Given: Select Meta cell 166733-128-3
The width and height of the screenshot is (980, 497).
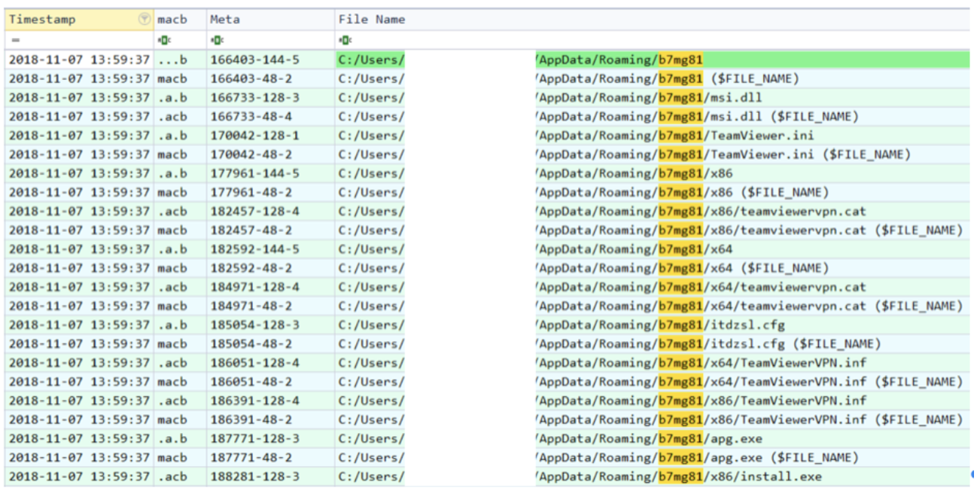Looking at the screenshot, I should pos(271,97).
